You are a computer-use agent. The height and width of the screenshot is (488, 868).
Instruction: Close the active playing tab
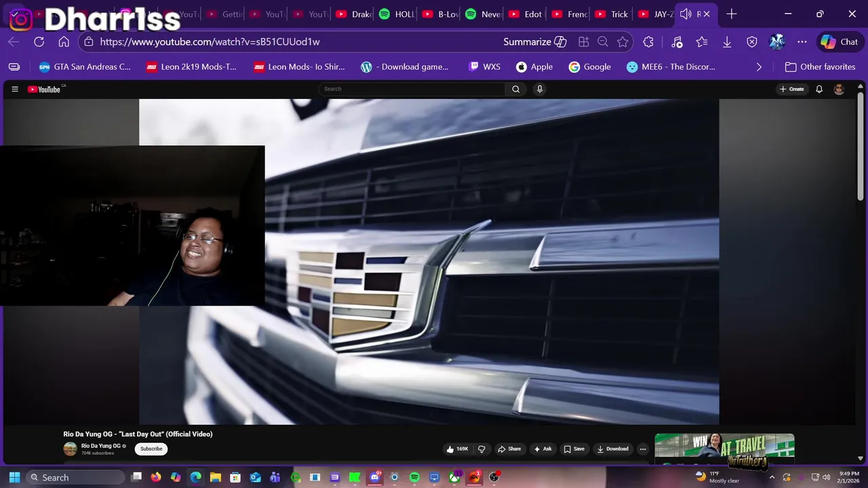point(707,14)
